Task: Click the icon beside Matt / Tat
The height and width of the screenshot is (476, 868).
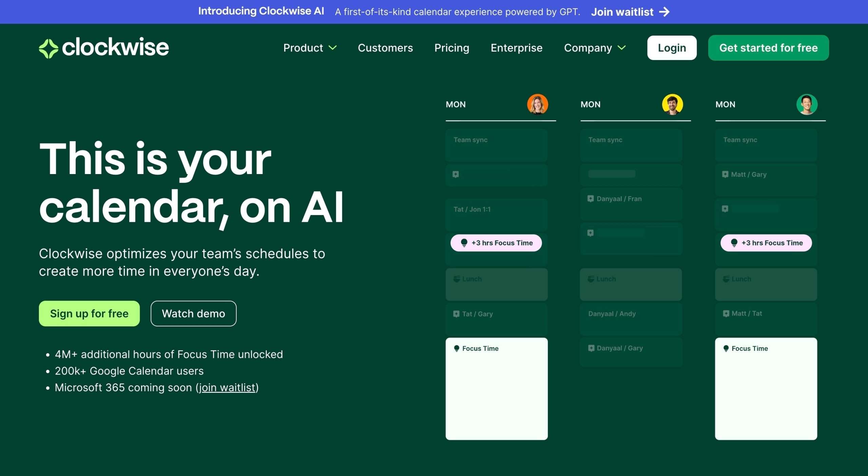Action: (726, 313)
